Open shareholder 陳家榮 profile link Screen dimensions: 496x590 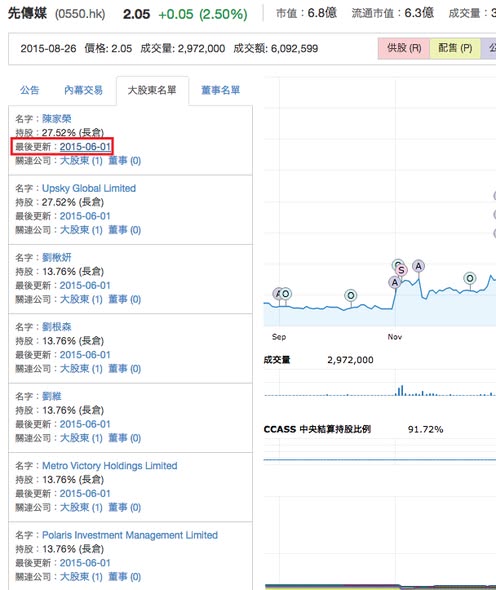tap(56, 119)
